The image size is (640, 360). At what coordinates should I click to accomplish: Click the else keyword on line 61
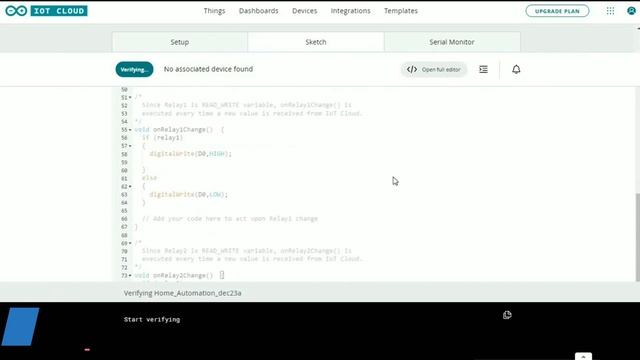tap(149, 178)
